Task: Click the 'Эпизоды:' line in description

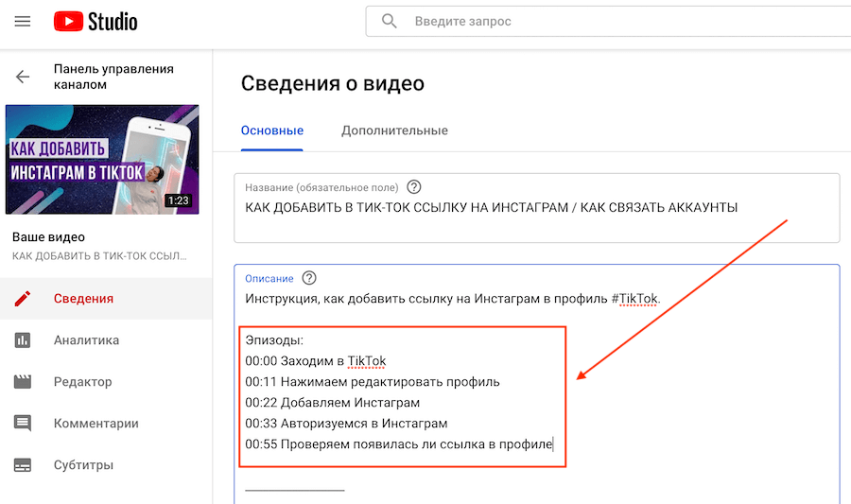Action: pos(274,340)
